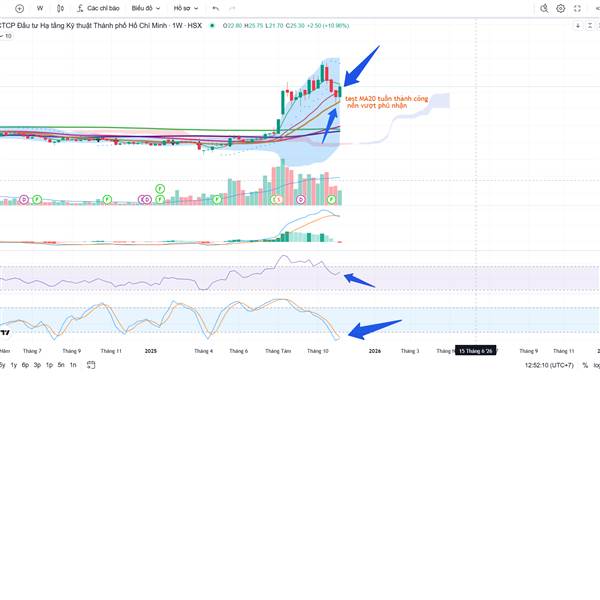Viewport: 600px width, 600px height.
Task: Click the Tháng Tám label on time axis
Action: (x=278, y=351)
